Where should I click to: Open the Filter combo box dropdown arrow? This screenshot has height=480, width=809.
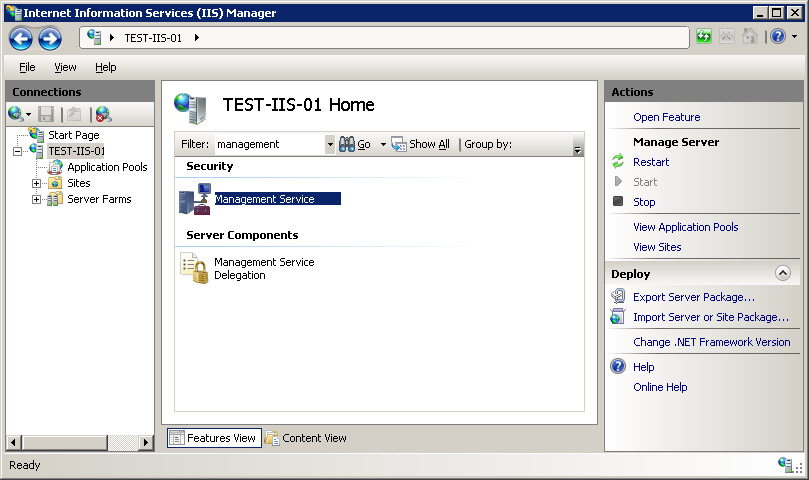tap(330, 145)
